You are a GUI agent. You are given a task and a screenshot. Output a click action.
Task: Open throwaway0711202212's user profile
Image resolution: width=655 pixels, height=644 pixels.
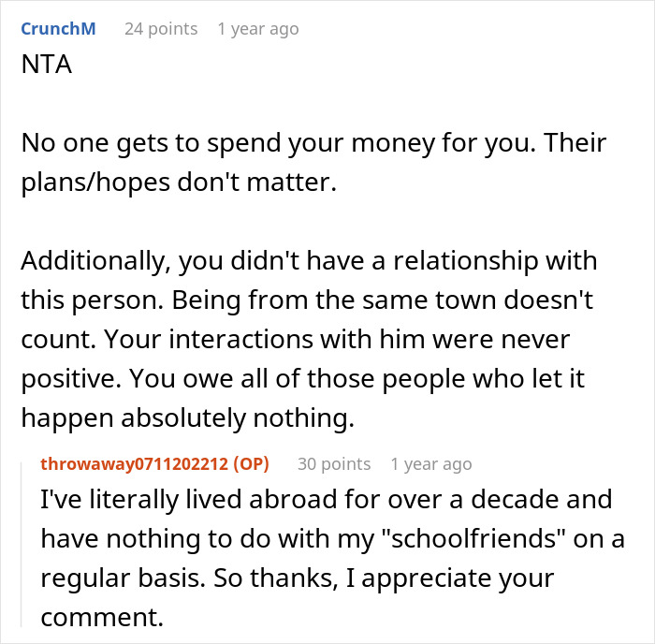tap(135, 463)
